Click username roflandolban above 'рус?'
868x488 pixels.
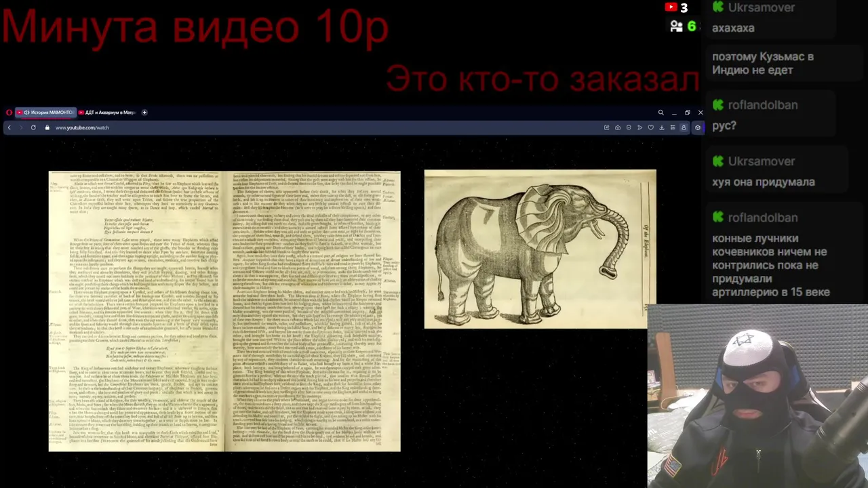[x=762, y=105]
